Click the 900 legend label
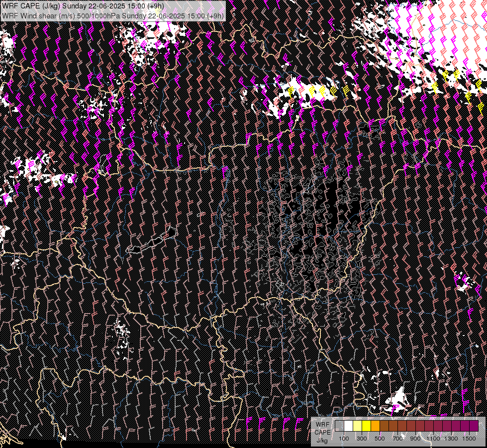487x448 pixels. point(415,439)
